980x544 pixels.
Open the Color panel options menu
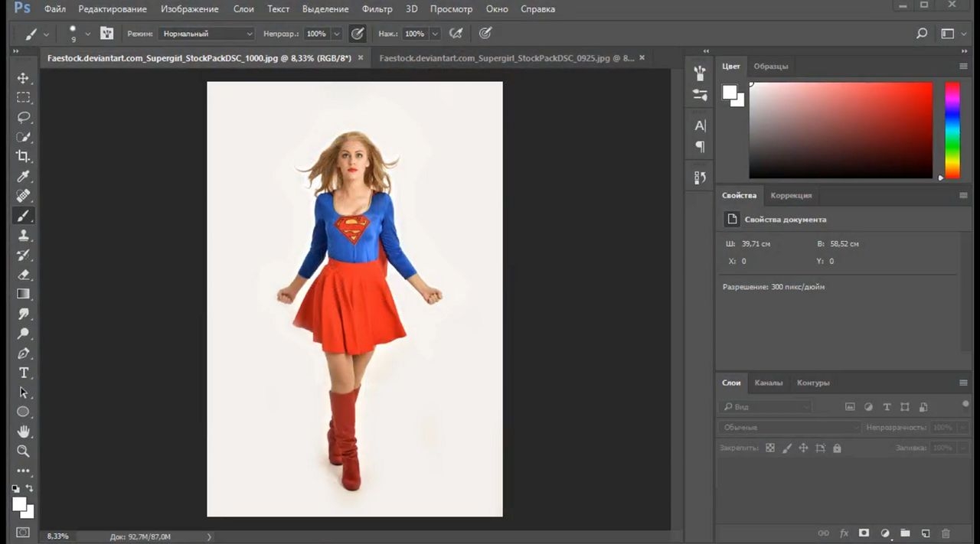click(963, 67)
